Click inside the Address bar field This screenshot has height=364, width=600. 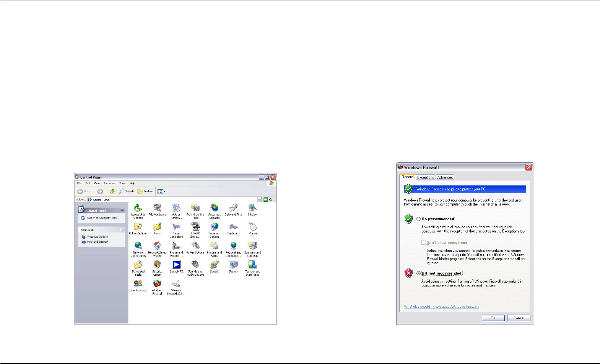pos(175,200)
